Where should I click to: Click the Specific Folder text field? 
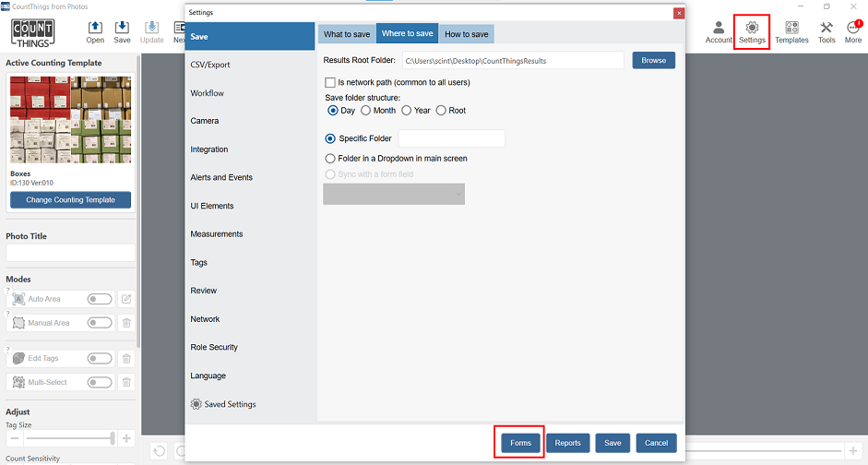coord(451,138)
